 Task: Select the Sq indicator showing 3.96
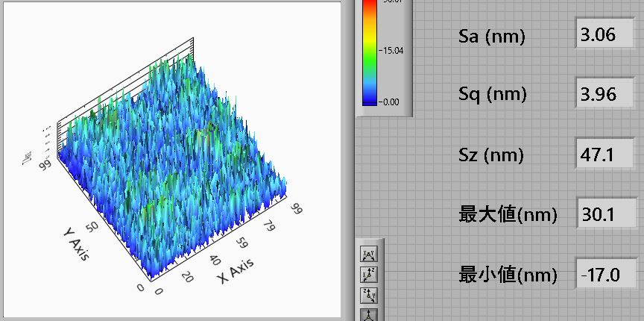pyautogui.click(x=607, y=95)
